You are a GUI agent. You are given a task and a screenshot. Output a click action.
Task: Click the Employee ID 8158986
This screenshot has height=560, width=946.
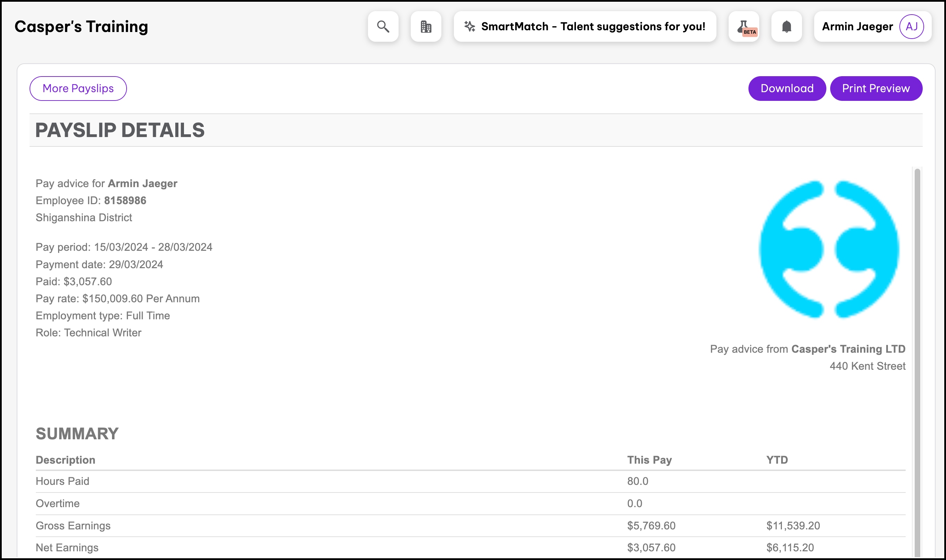(x=125, y=200)
